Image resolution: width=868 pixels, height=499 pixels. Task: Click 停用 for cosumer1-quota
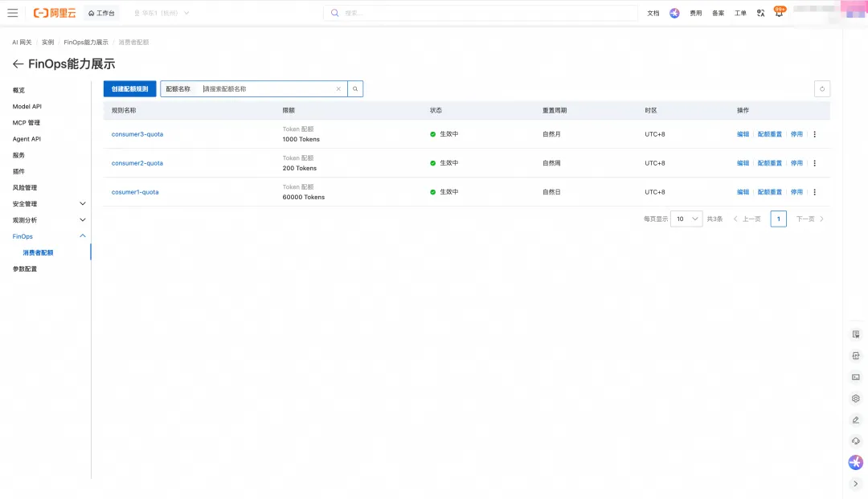[x=796, y=192]
